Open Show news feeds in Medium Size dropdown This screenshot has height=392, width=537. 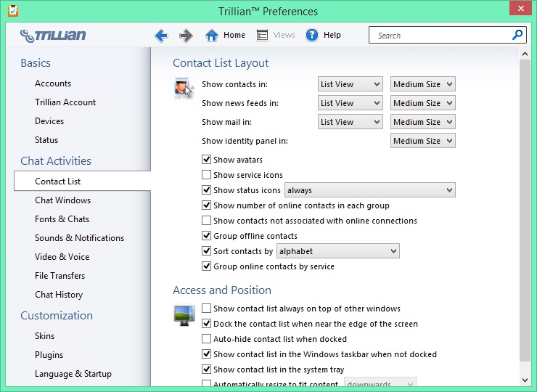click(x=423, y=103)
